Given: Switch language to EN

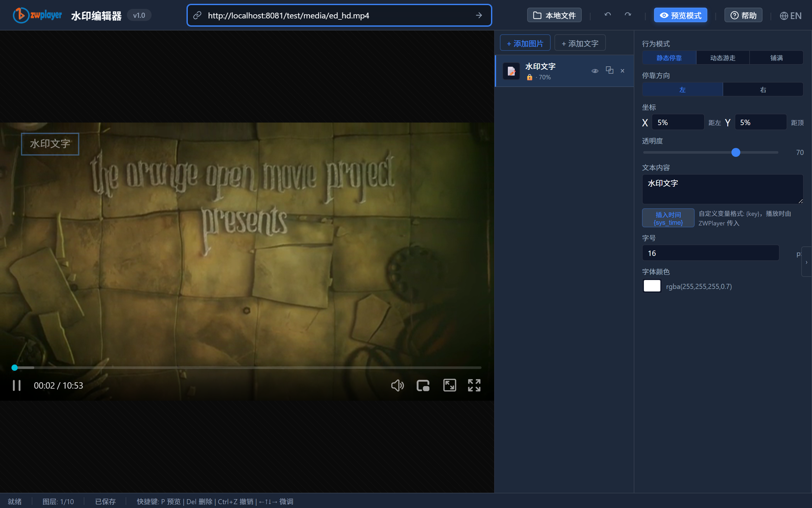Looking at the screenshot, I should point(790,16).
